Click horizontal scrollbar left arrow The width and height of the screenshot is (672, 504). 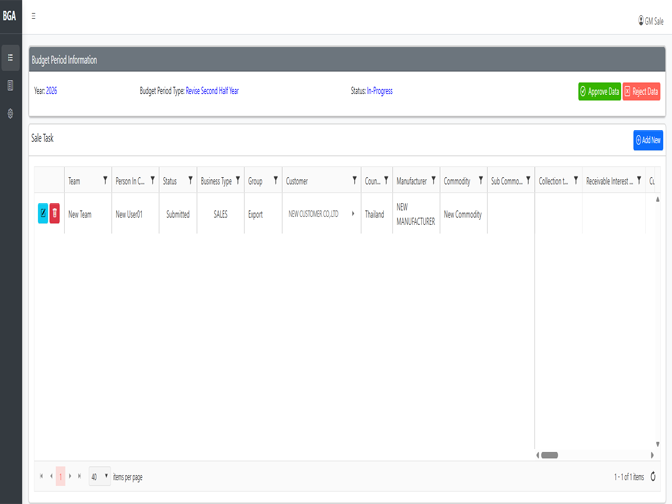click(537, 455)
